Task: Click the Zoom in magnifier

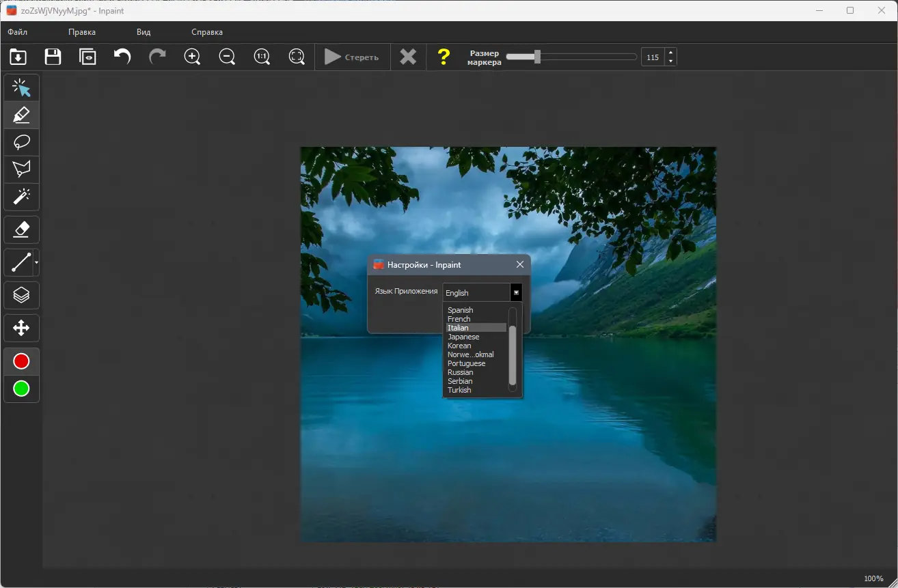Action: point(193,57)
